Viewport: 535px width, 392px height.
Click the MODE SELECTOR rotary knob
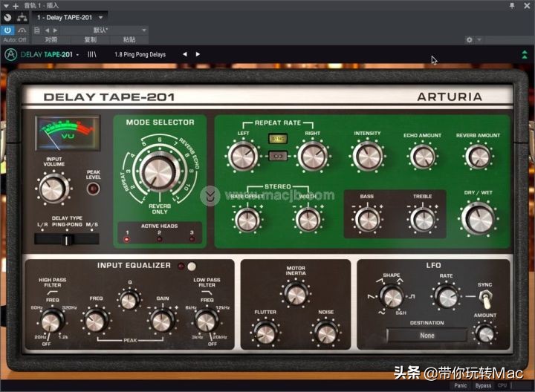point(159,172)
